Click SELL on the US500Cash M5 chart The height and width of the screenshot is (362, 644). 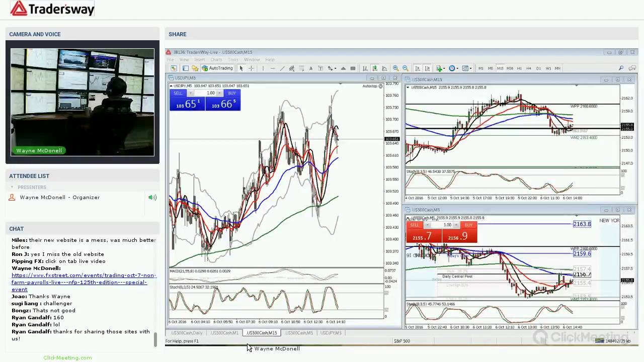[415, 225]
